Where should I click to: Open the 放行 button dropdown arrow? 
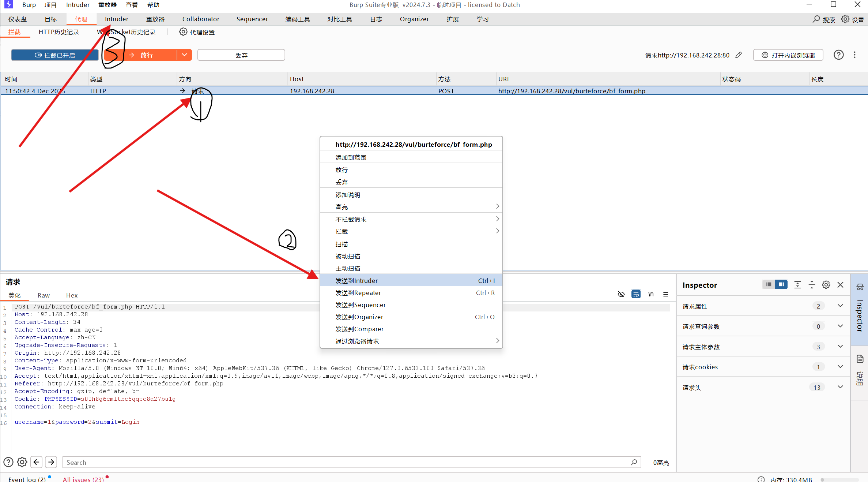(185, 55)
